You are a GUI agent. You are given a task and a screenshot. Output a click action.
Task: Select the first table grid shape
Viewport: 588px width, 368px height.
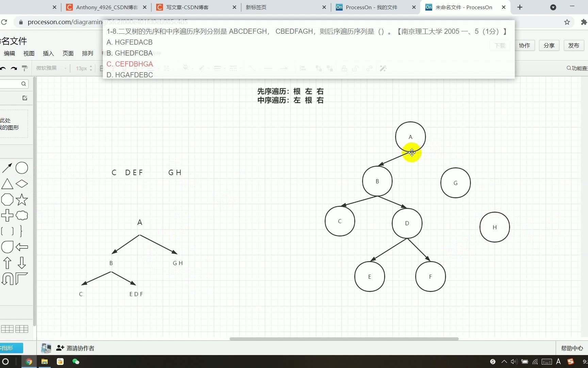(7, 329)
